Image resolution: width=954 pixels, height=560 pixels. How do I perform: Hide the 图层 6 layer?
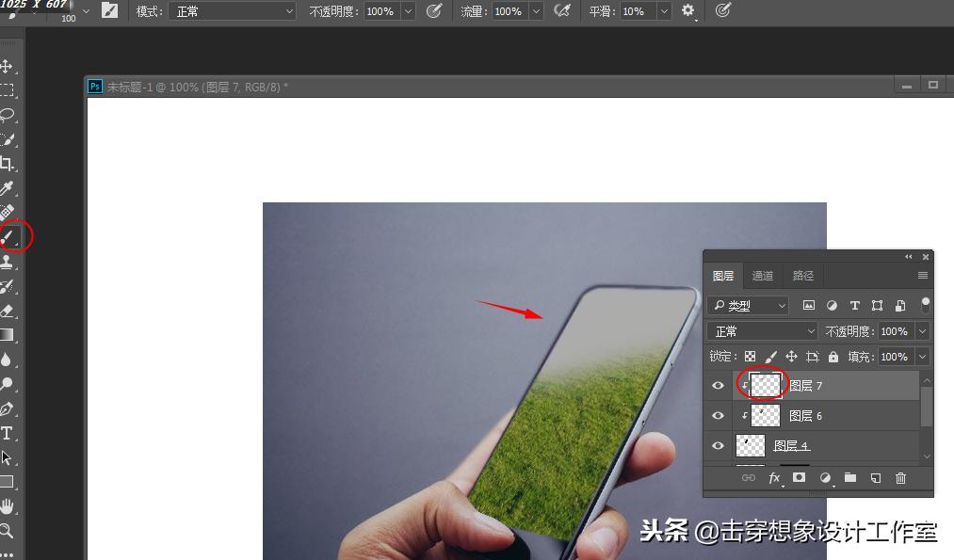718,415
